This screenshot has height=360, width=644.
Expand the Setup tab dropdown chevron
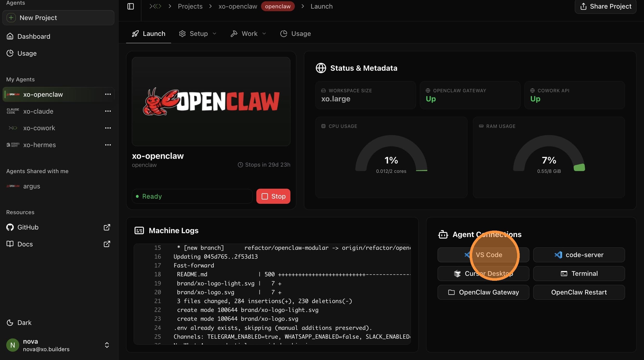point(214,34)
